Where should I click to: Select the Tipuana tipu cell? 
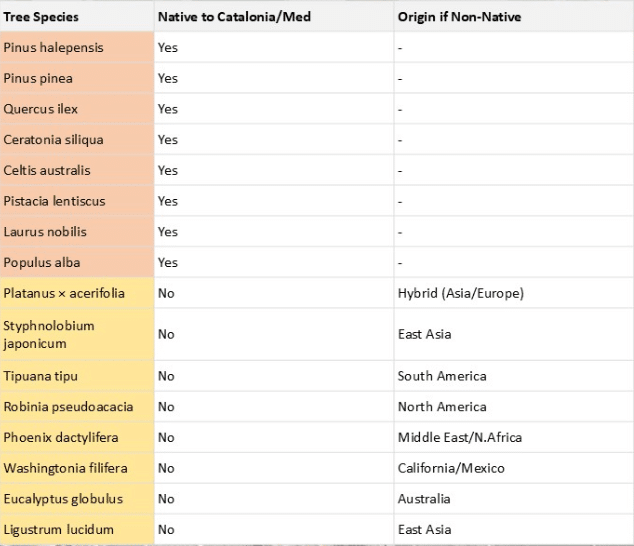40,376
